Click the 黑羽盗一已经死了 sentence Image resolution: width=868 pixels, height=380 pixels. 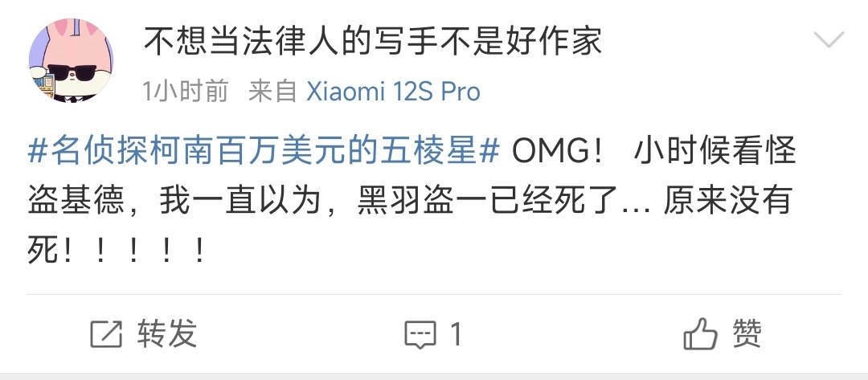(487, 202)
